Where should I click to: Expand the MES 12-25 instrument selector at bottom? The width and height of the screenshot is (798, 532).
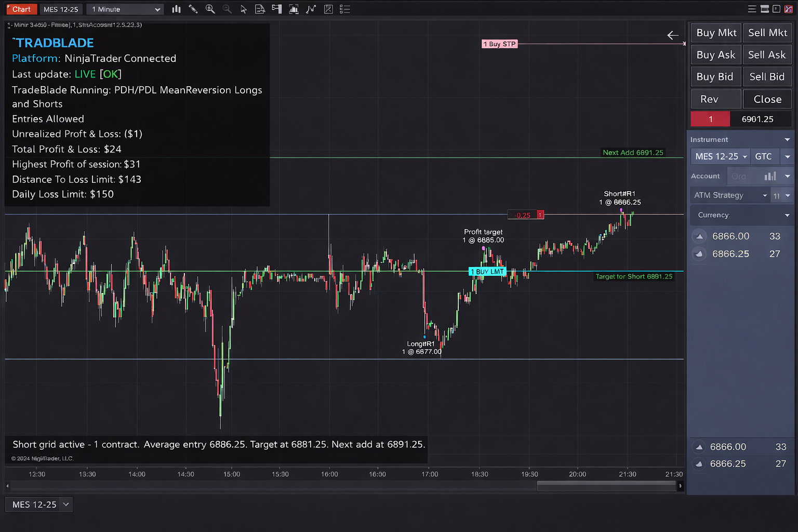(x=65, y=504)
